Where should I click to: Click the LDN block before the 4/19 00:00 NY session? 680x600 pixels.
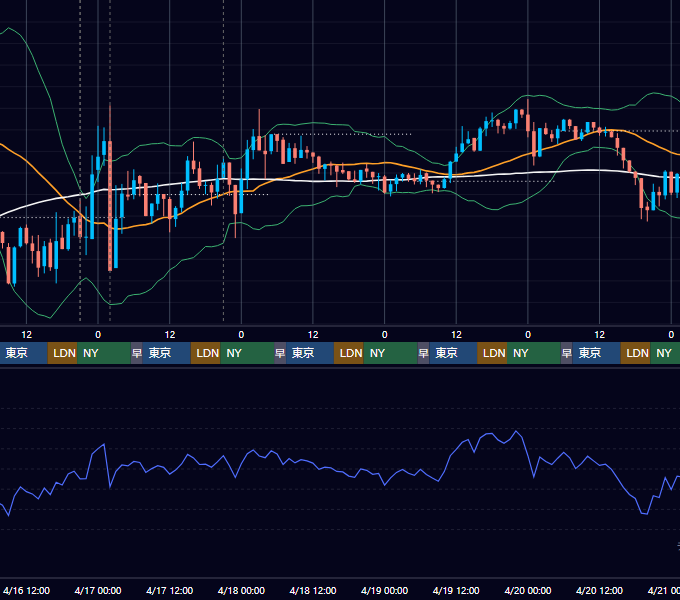pos(349,353)
